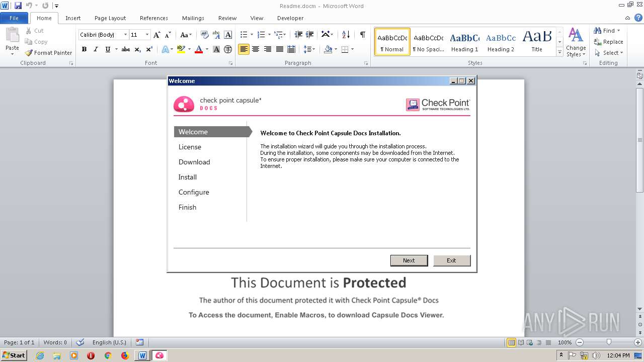Click the Paste icon
This screenshot has height=362, width=644.
(x=12, y=36)
